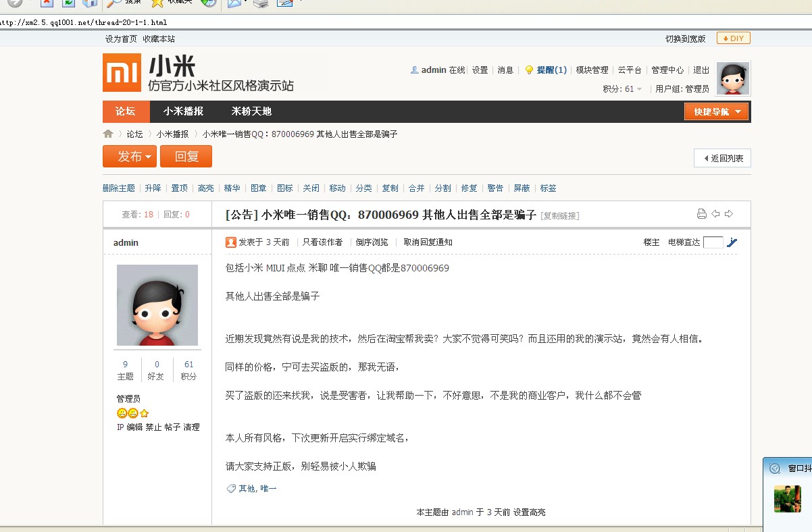The width and height of the screenshot is (812, 532).
Task: Go to previous thread with left arrow
Action: [716, 214]
